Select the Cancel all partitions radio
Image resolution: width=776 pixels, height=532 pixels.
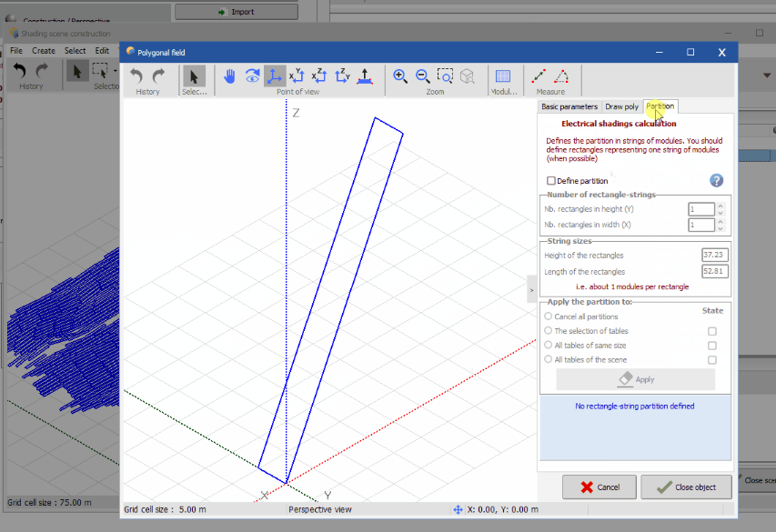549,316
